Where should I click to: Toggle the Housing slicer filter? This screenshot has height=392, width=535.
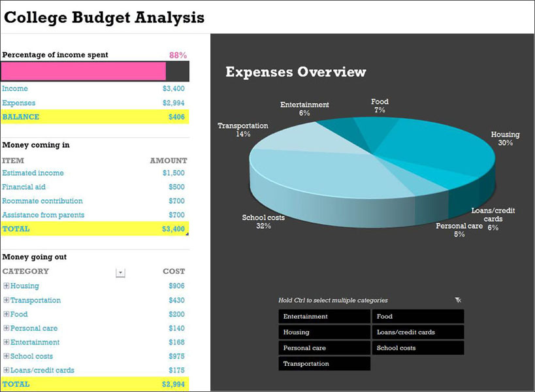click(x=324, y=333)
